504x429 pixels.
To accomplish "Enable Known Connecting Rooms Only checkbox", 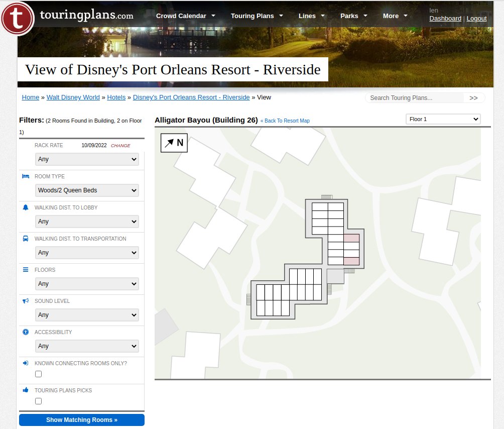I will pyautogui.click(x=39, y=374).
